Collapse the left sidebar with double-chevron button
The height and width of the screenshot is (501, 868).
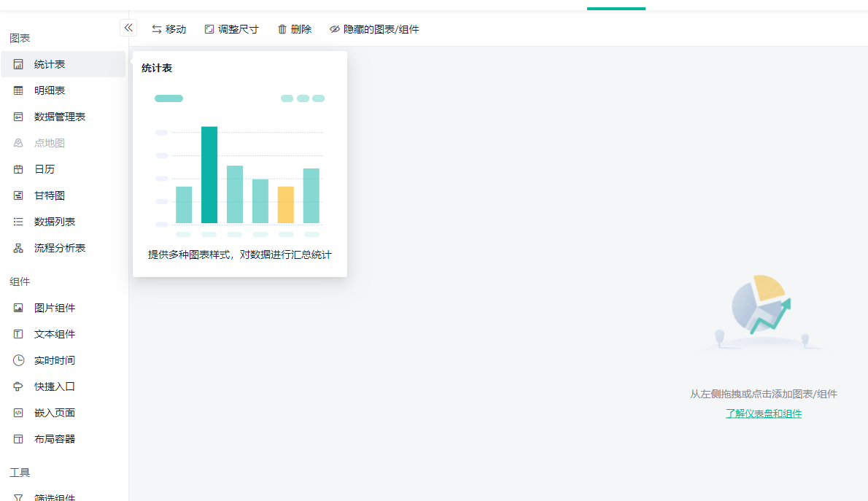click(x=128, y=28)
